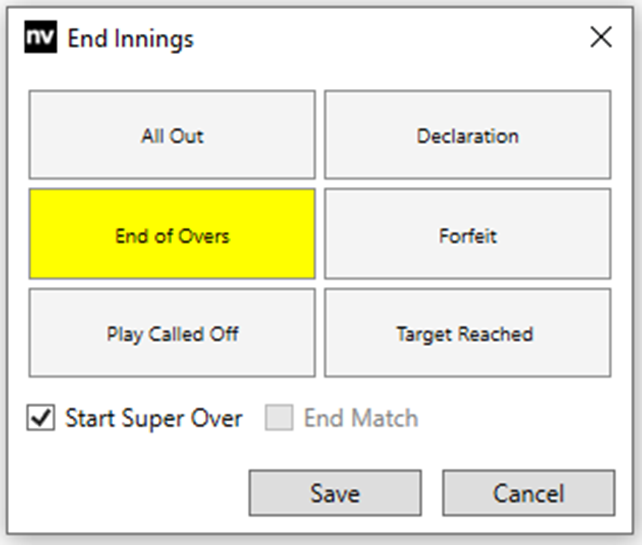This screenshot has width=642, height=545.
Task: Click the nv logo icon in title bar
Action: [x=40, y=38]
